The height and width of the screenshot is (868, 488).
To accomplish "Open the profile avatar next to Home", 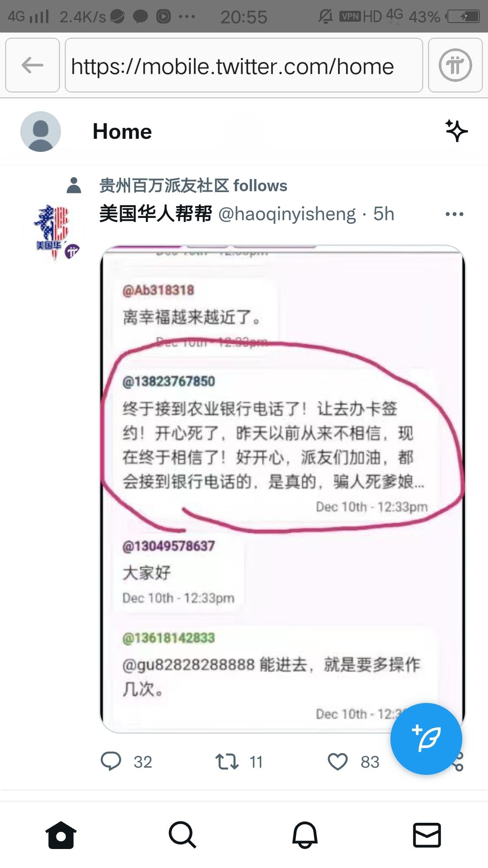I will (41, 132).
